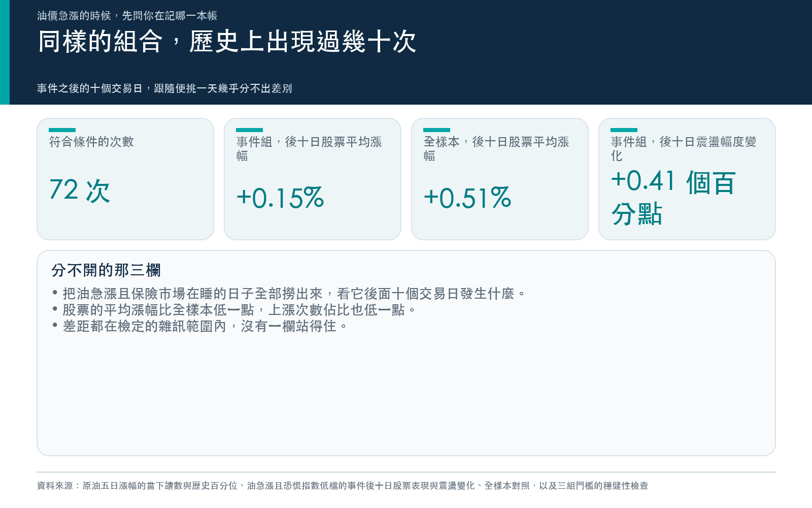Click the value +0.15%
The width and height of the screenshot is (812, 508).
click(280, 198)
